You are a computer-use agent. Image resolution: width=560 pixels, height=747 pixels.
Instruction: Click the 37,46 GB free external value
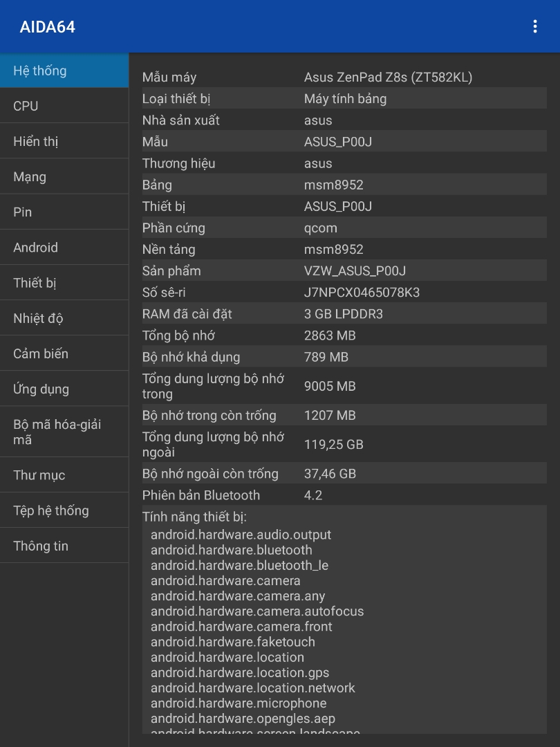click(x=330, y=474)
